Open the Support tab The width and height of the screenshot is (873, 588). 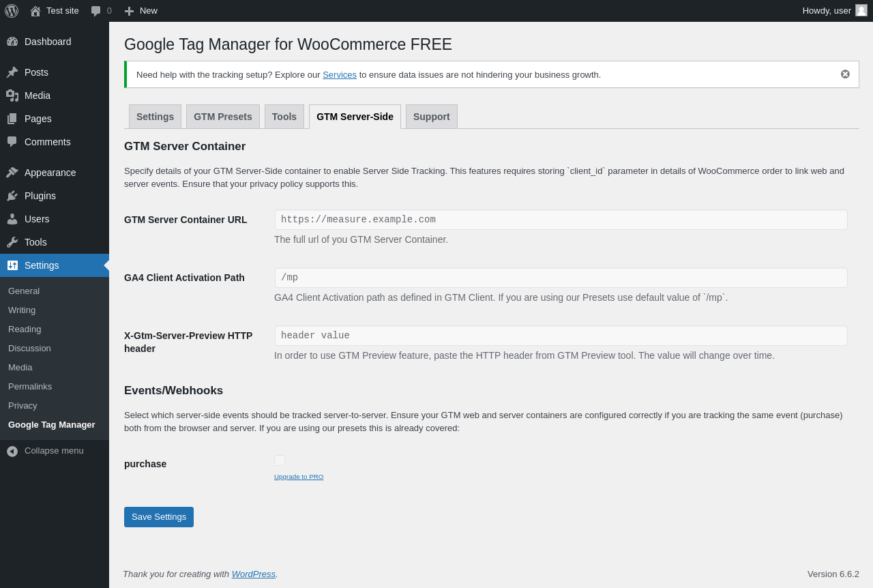click(432, 117)
